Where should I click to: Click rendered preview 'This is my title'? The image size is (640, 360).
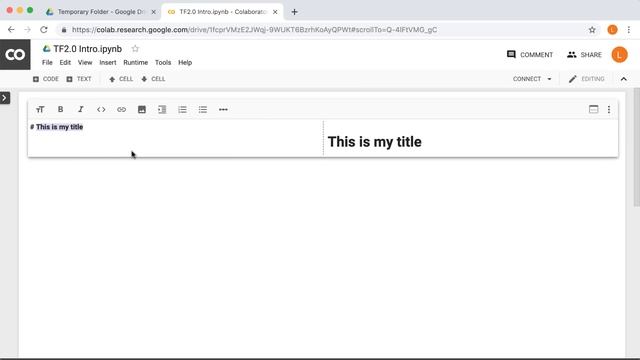(x=374, y=142)
